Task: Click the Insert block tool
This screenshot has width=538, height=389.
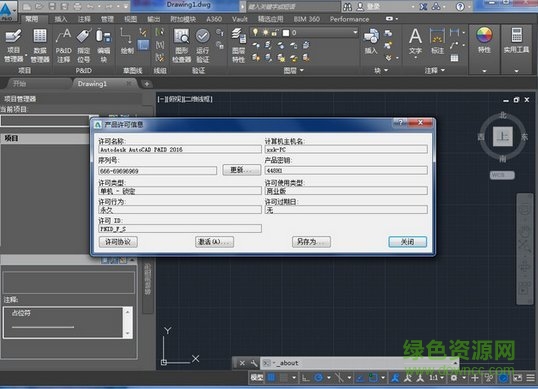Action: coord(371,42)
